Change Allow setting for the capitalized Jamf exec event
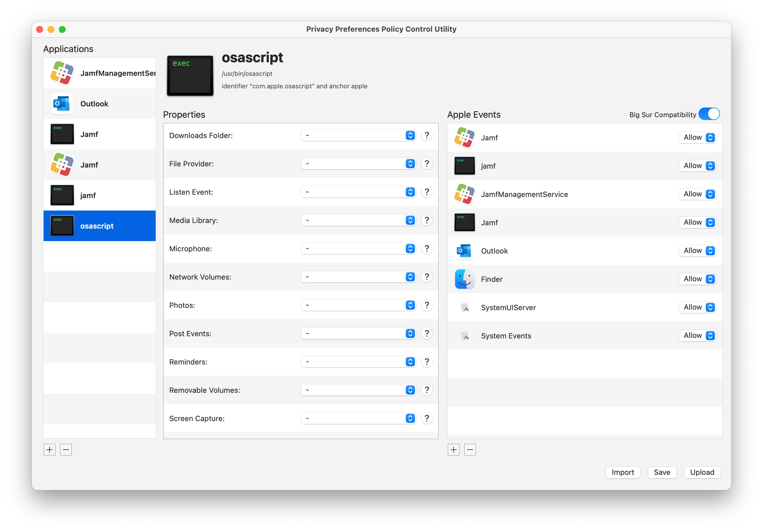This screenshot has width=763, height=532. point(697,222)
